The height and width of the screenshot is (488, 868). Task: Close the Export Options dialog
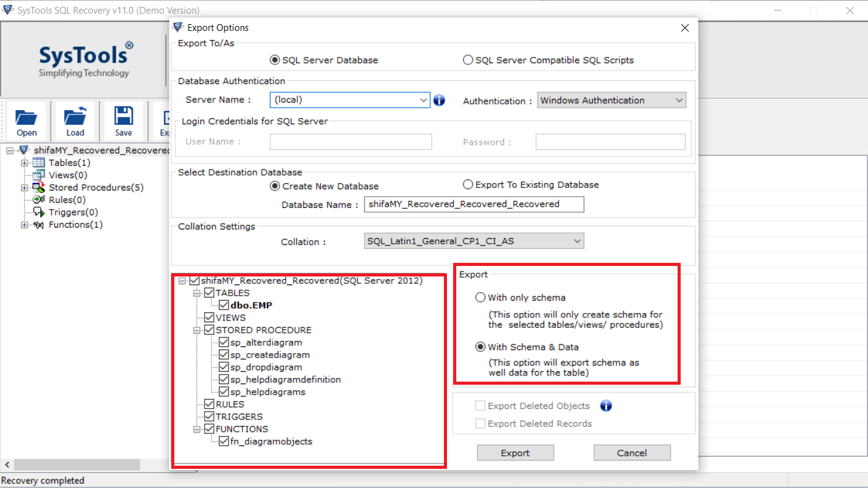point(684,28)
